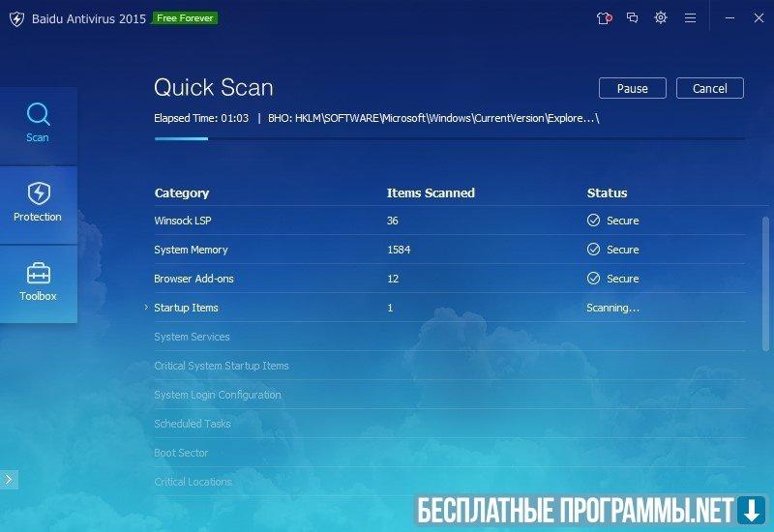Image resolution: width=774 pixels, height=532 pixels.
Task: Select the Browser Add-ons category row
Action: click(449, 279)
